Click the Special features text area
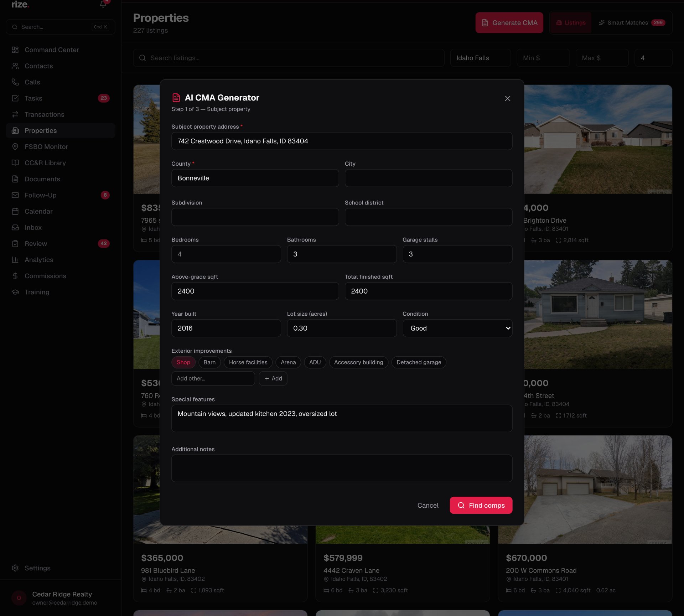684x616 pixels. [x=342, y=418]
